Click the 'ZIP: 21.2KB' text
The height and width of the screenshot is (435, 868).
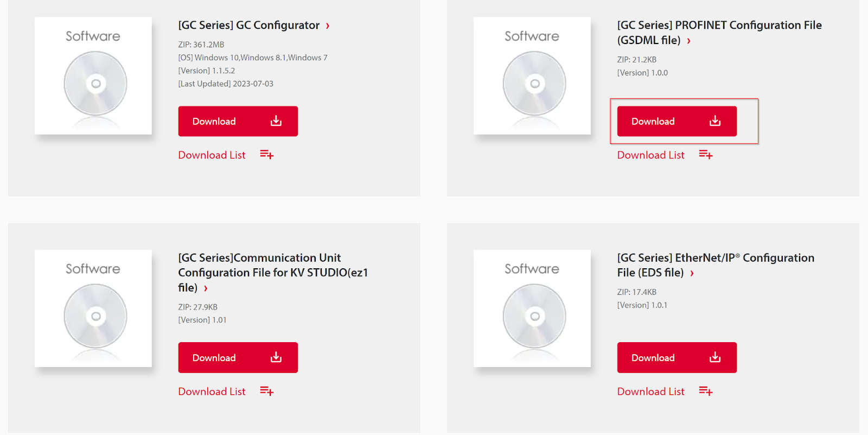(637, 60)
